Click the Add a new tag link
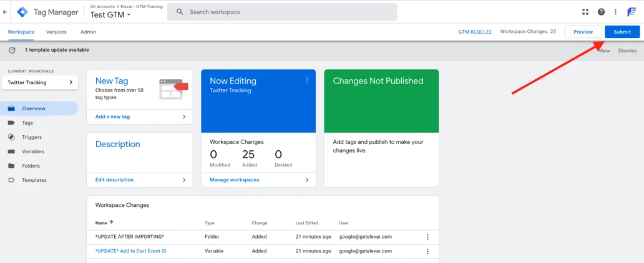 (x=112, y=117)
